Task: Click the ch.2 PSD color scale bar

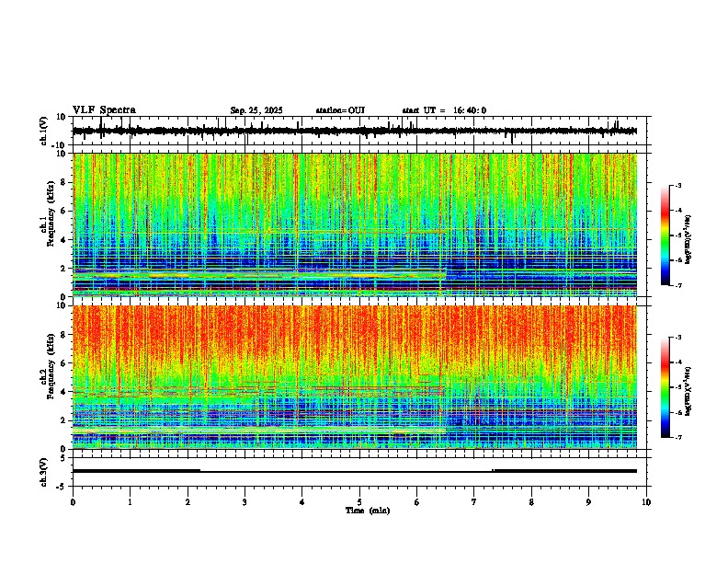Action: pyautogui.click(x=665, y=387)
